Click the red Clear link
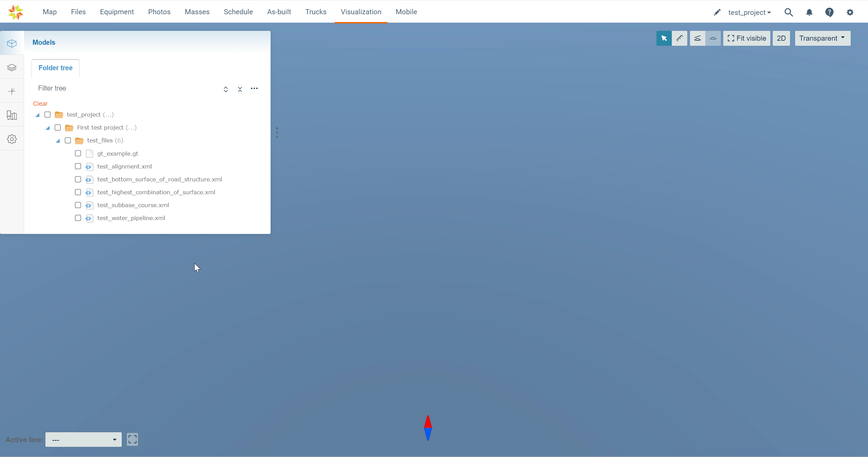This screenshot has width=868, height=457. [40, 104]
